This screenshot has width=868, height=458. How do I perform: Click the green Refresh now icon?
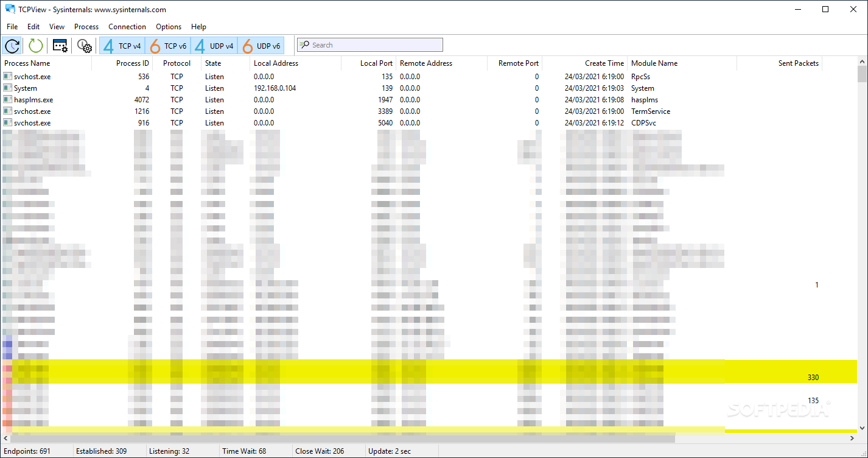(x=36, y=46)
